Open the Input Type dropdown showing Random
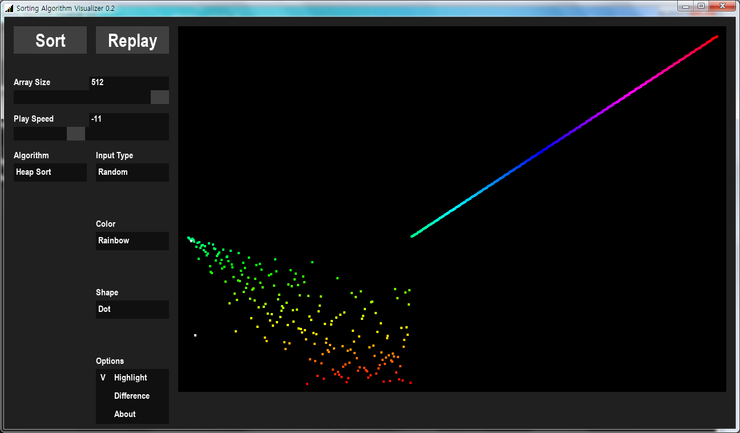Image resolution: width=740 pixels, height=433 pixels. (132, 172)
